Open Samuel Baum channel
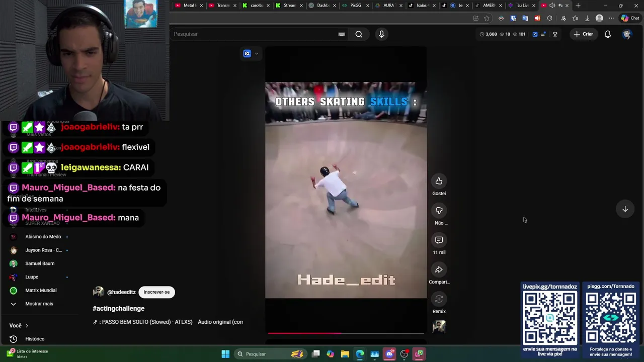The height and width of the screenshot is (362, 644). [x=40, y=263]
